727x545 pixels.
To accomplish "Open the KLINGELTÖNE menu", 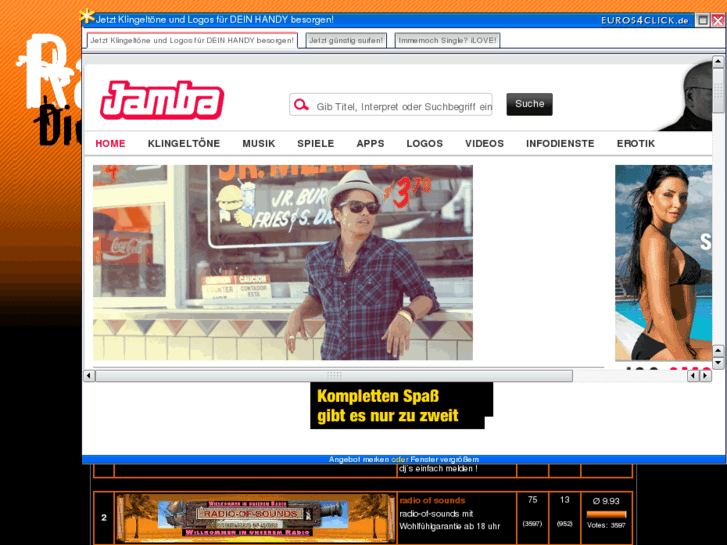I will [x=184, y=143].
